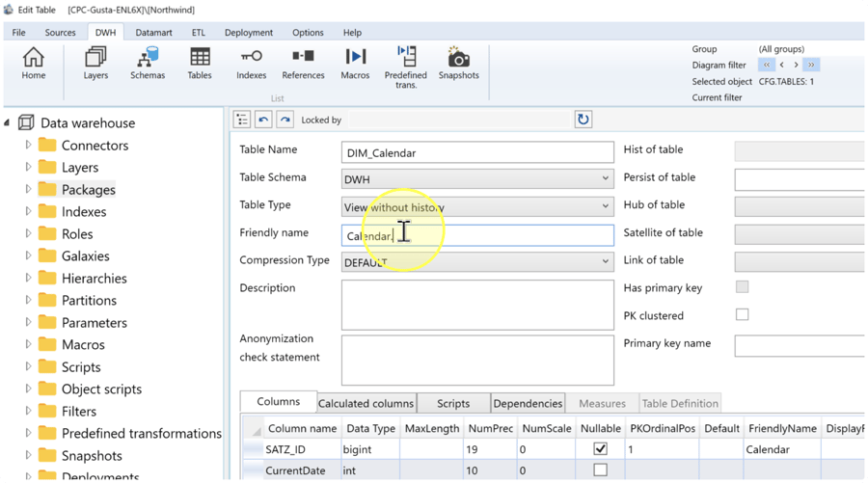This screenshot has height=483, width=868.
Task: Check Nullable for CurrentDate row
Action: [x=600, y=470]
